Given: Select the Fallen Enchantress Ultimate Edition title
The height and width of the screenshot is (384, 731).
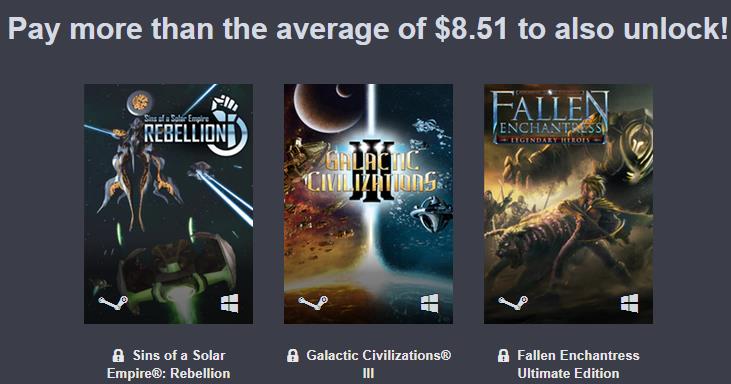Looking at the screenshot, I should [x=578, y=364].
